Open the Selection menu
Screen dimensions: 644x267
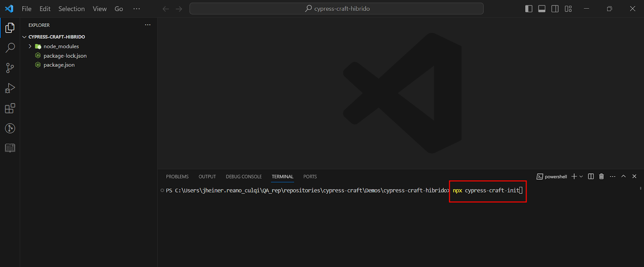[72, 8]
